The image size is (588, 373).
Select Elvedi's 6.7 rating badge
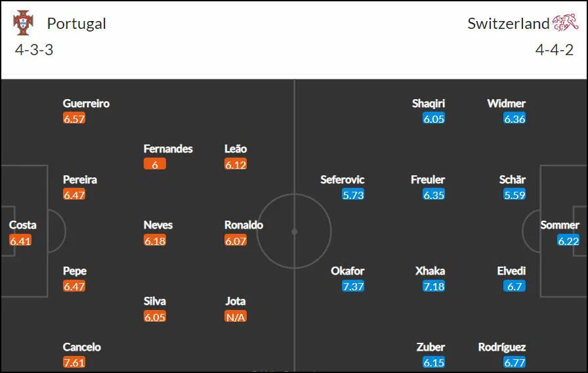[514, 286]
